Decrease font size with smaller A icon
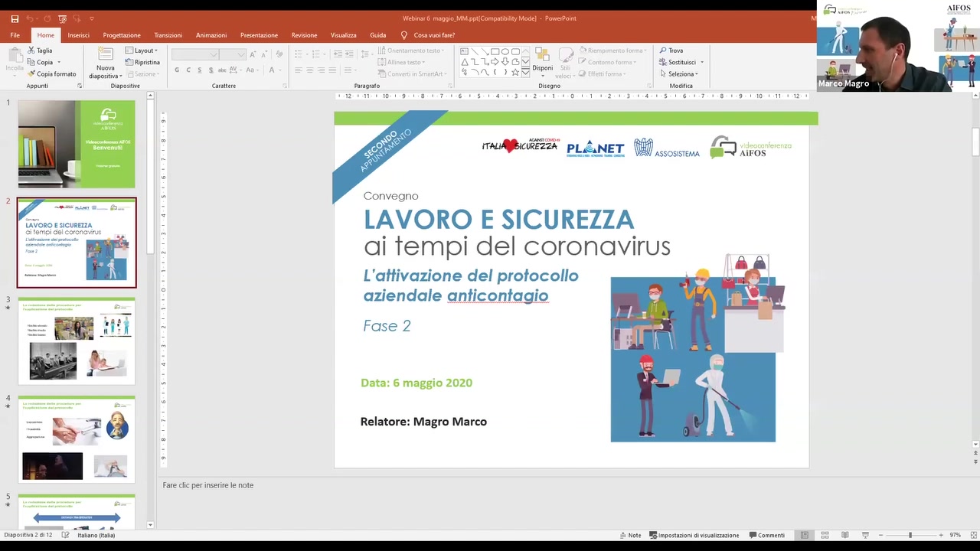 point(264,54)
